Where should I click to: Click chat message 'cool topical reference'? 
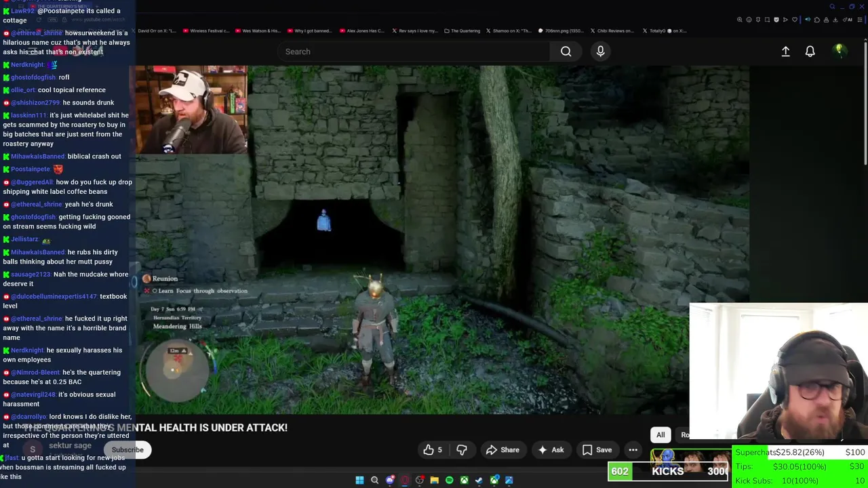click(71, 90)
